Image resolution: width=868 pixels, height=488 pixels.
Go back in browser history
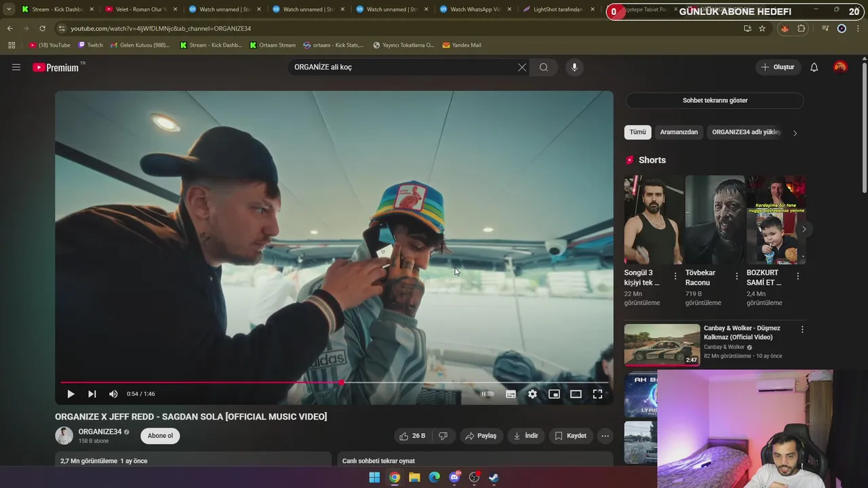[x=9, y=28]
